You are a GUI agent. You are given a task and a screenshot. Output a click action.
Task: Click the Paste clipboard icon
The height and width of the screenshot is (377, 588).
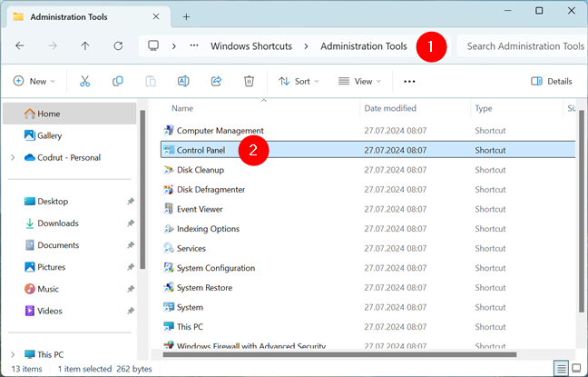[151, 81]
